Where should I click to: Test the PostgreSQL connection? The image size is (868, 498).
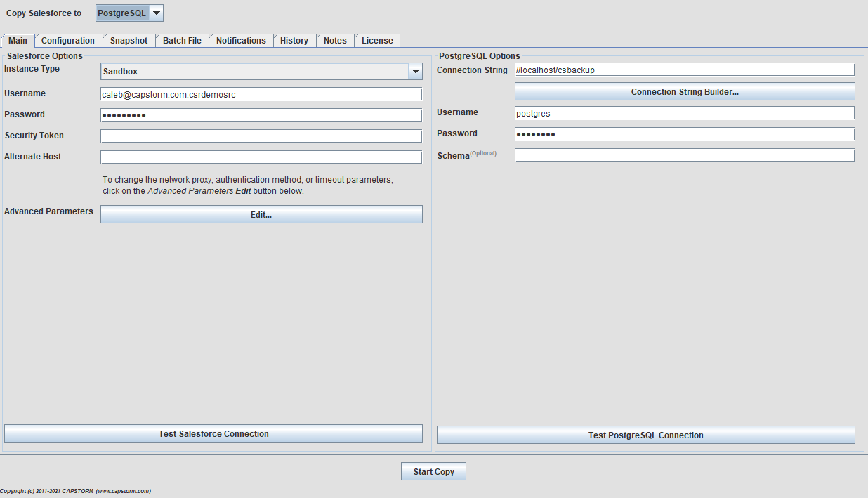coord(646,435)
